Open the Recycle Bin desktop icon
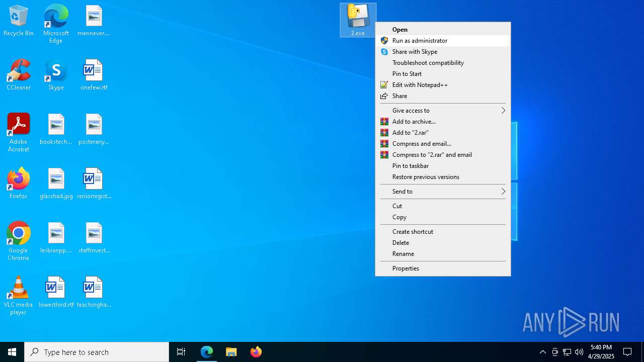This screenshot has width=644, height=362. point(19,21)
